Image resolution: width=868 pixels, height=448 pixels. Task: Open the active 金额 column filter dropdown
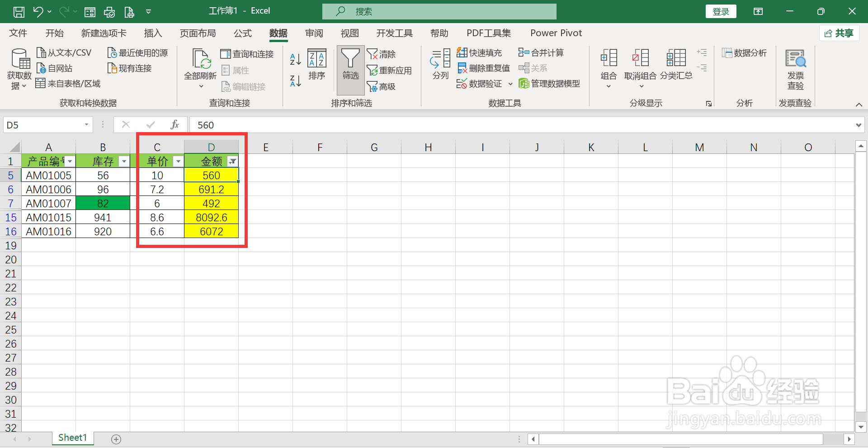pyautogui.click(x=232, y=162)
